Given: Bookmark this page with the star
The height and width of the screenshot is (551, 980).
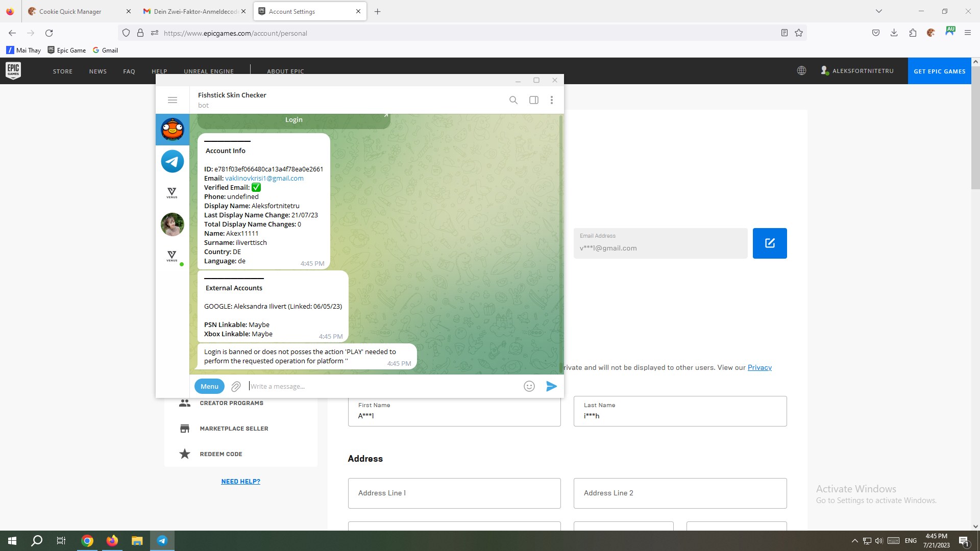Looking at the screenshot, I should point(799,33).
